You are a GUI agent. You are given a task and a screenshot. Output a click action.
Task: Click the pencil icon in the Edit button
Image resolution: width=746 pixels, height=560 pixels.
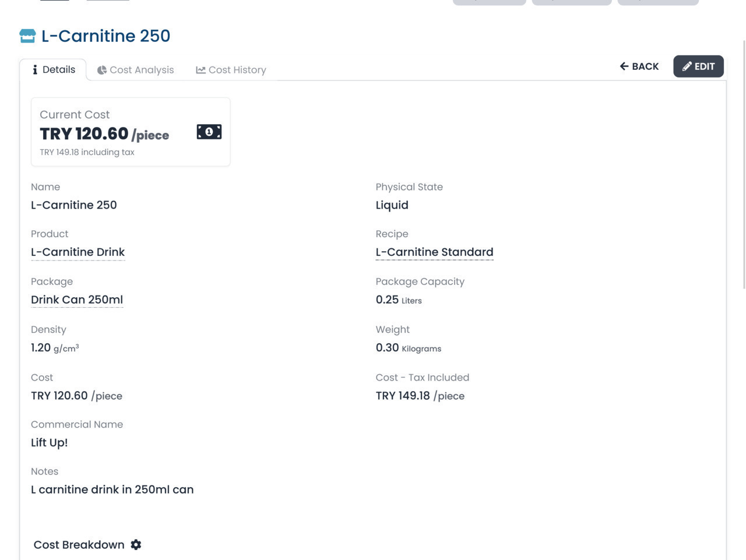pos(687,66)
